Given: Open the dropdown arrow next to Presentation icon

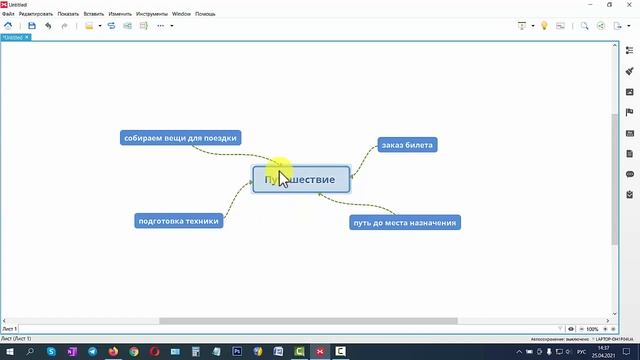Looking at the screenshot, I should click(533, 26).
